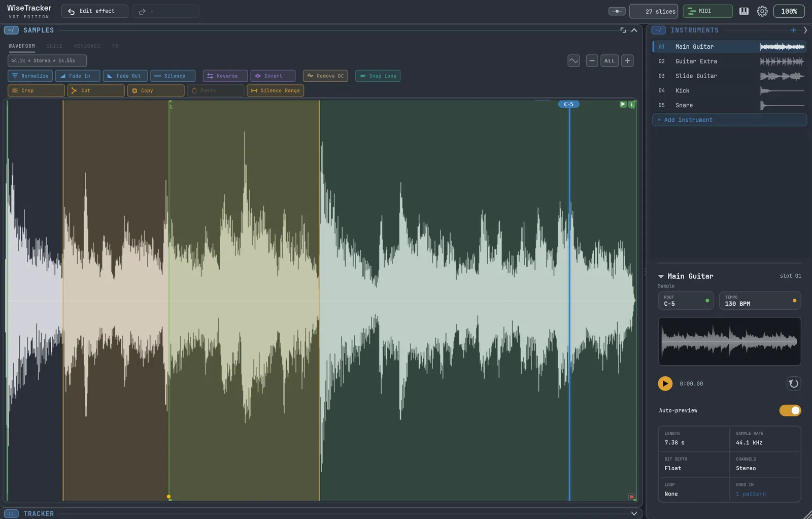The image size is (812, 519).
Task: Zoom out with the minus button
Action: [592, 60]
